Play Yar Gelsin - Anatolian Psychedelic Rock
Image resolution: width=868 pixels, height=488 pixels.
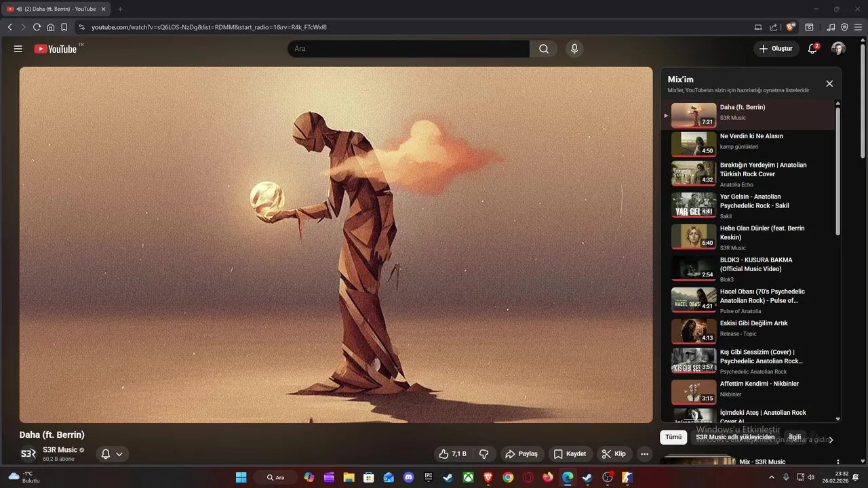coord(748,206)
